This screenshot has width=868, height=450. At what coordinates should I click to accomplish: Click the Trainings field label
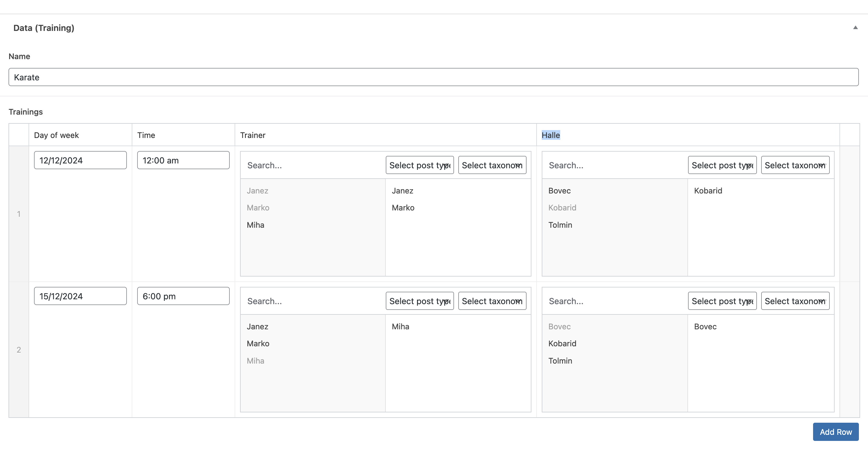pyautogui.click(x=25, y=112)
